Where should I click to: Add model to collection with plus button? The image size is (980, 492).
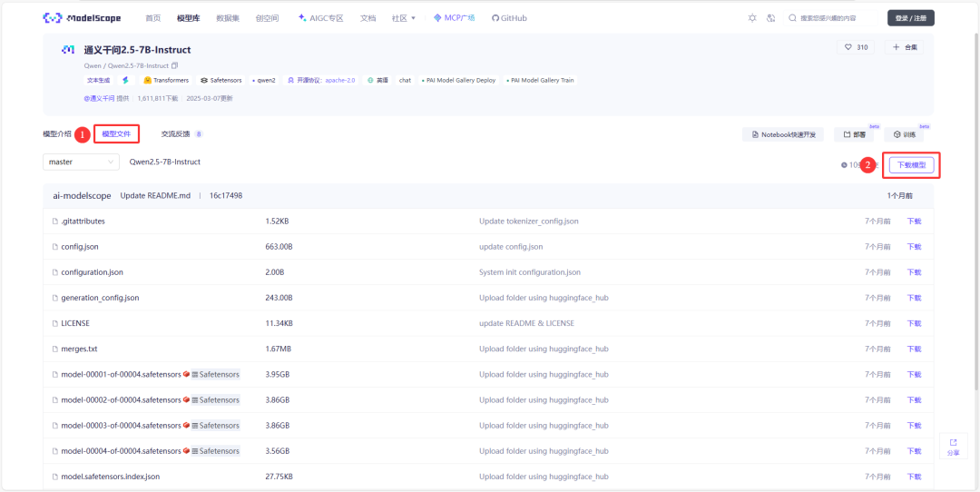click(x=905, y=47)
